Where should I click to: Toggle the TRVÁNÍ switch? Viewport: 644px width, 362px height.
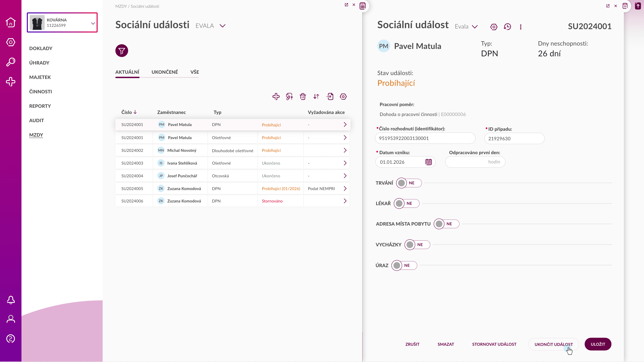(409, 183)
